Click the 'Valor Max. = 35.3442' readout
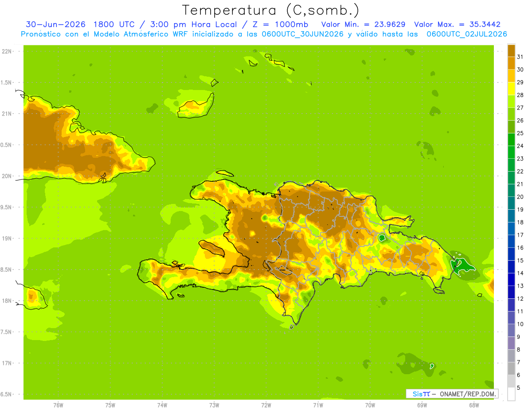 (x=457, y=24)
